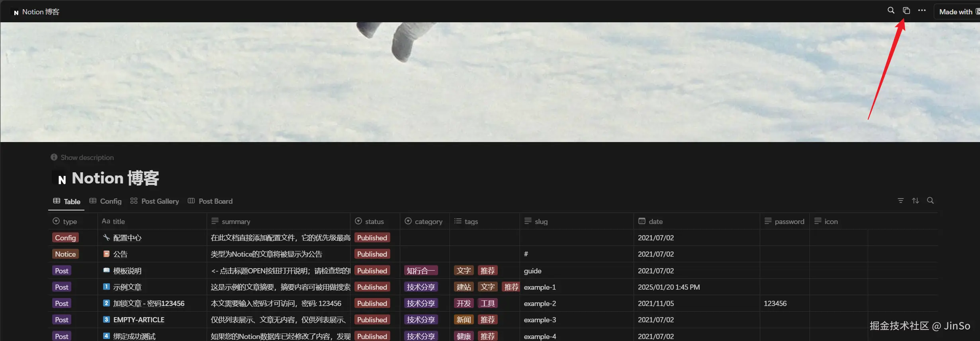The height and width of the screenshot is (341, 980).
Task: Click the icon column header
Action: coord(839,221)
